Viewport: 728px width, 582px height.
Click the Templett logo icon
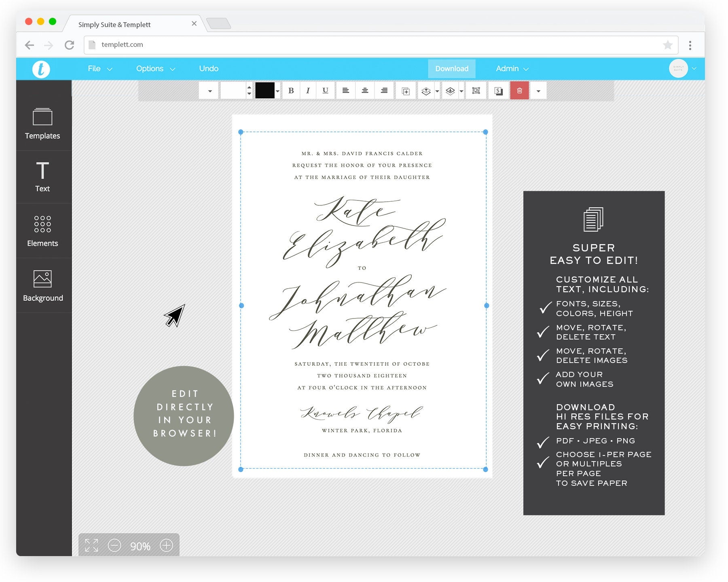[x=41, y=69]
